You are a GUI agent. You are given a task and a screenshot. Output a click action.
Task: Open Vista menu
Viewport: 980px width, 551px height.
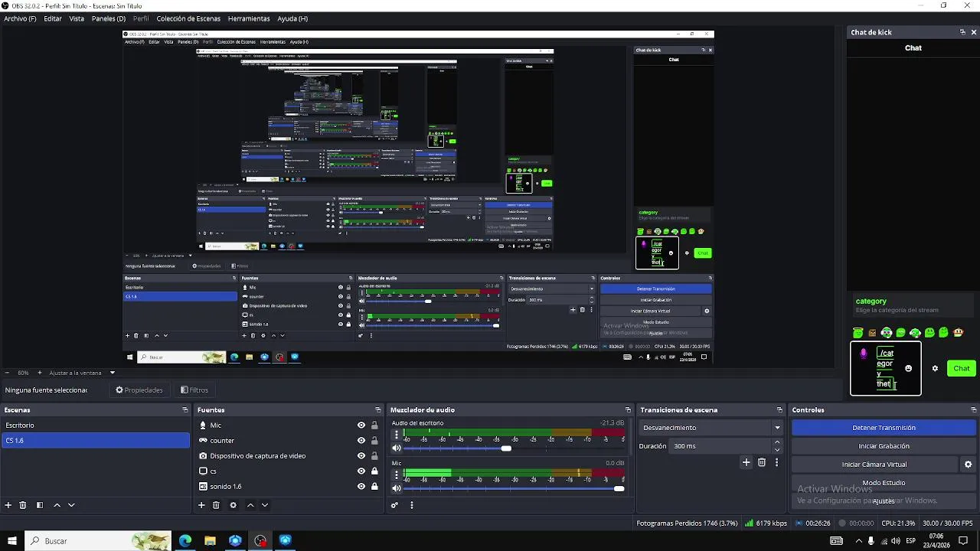77,18
